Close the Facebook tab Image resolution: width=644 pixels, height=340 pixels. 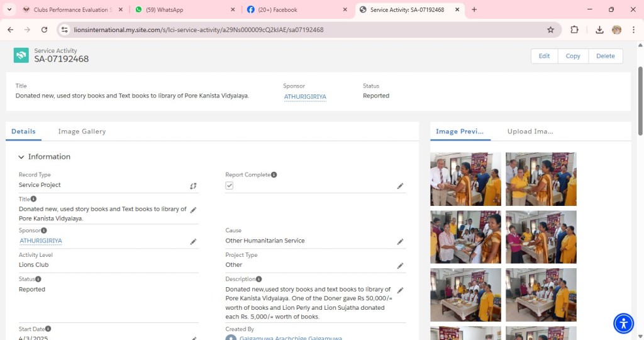point(345,9)
